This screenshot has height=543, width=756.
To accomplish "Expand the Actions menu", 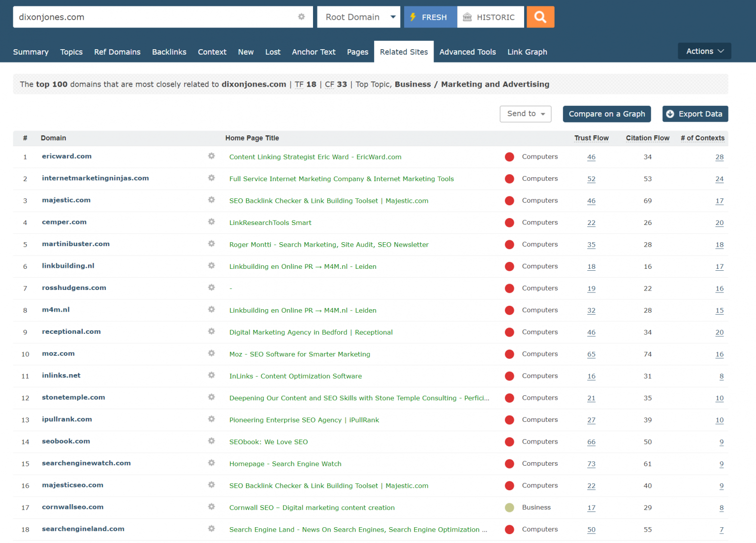I will pos(704,51).
